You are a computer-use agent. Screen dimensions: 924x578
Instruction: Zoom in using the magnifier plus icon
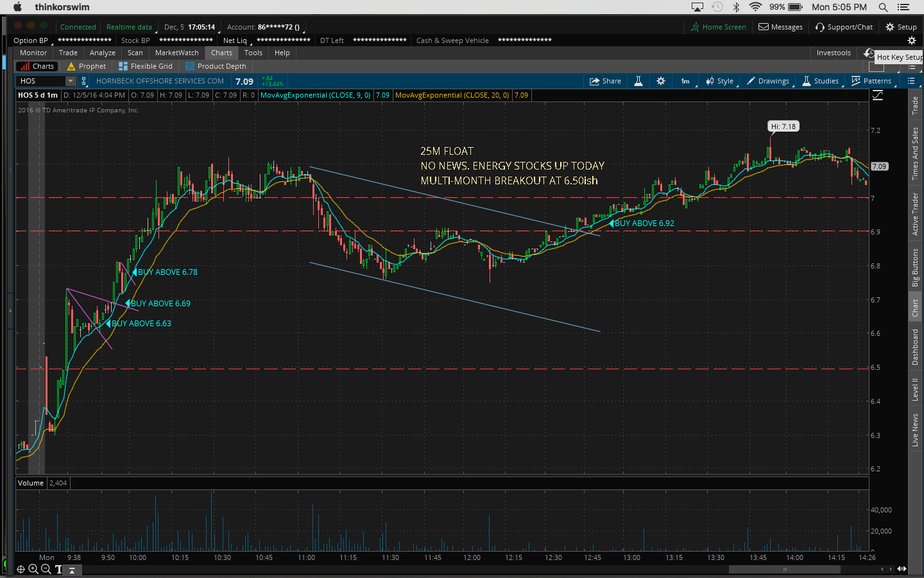tap(33, 569)
